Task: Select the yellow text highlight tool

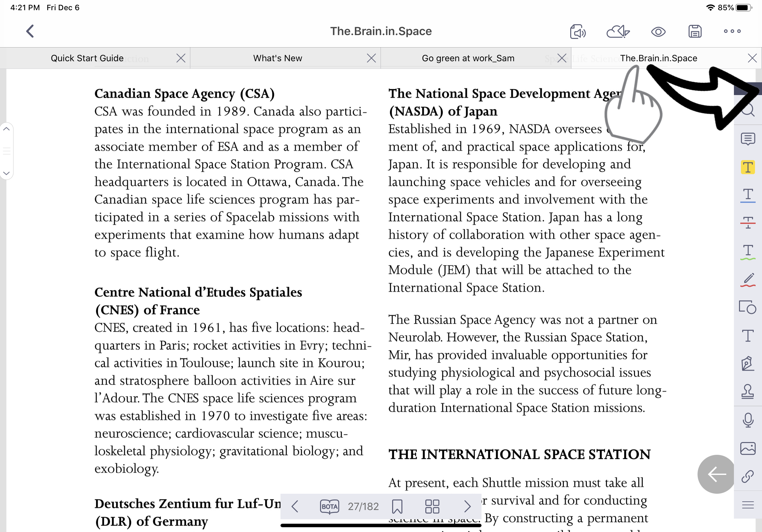Action: pos(748,167)
